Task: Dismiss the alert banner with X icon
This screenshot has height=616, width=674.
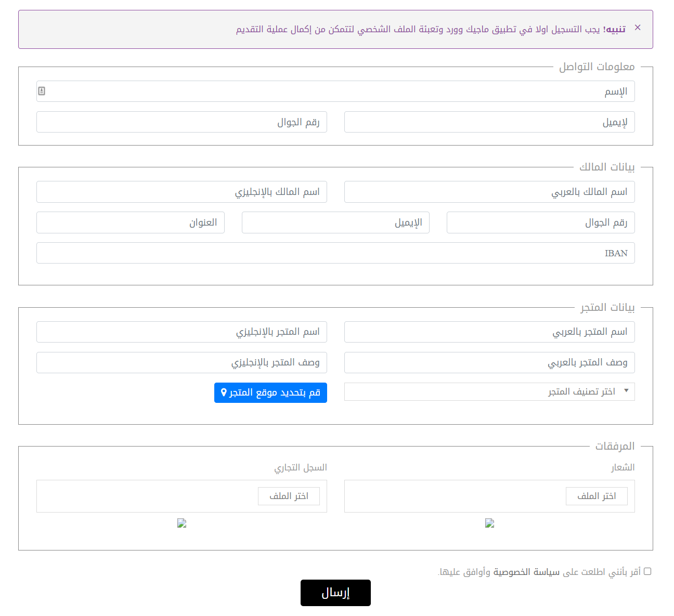Action: coord(638,28)
